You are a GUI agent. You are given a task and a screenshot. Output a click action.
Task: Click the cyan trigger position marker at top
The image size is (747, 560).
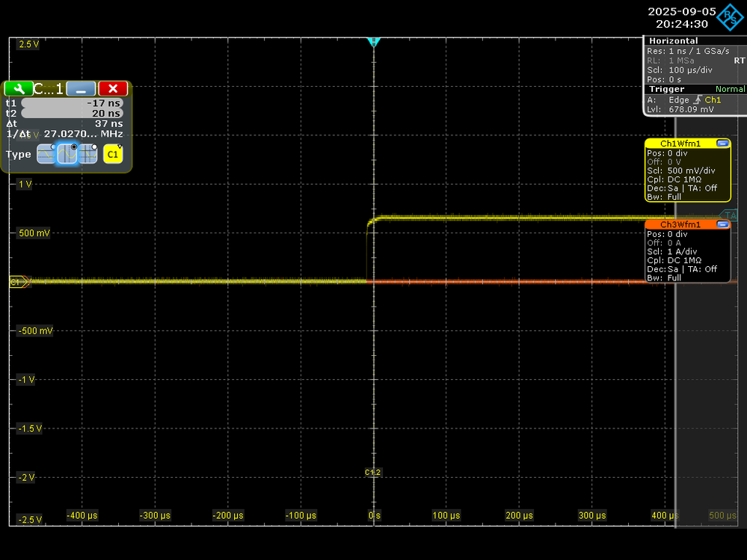(374, 42)
